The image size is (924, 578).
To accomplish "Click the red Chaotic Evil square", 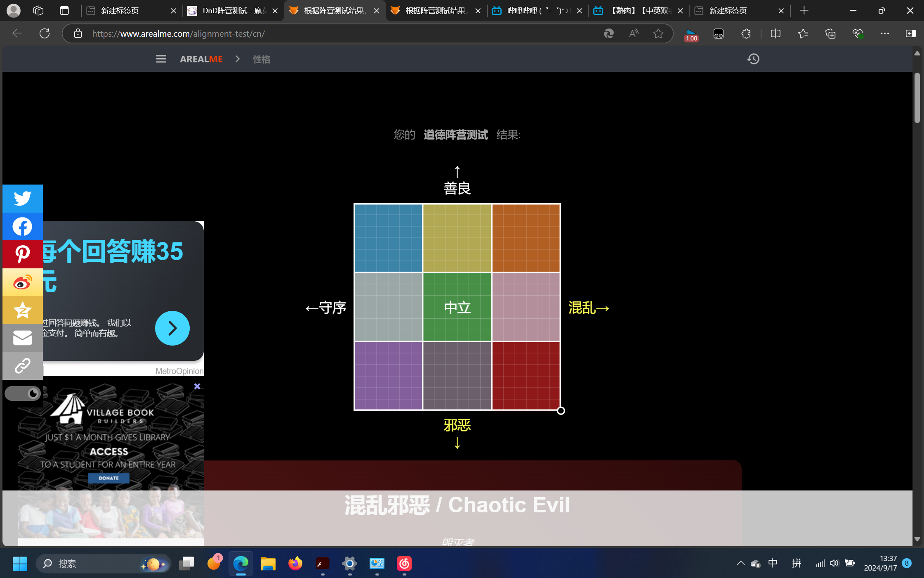I will click(x=526, y=376).
